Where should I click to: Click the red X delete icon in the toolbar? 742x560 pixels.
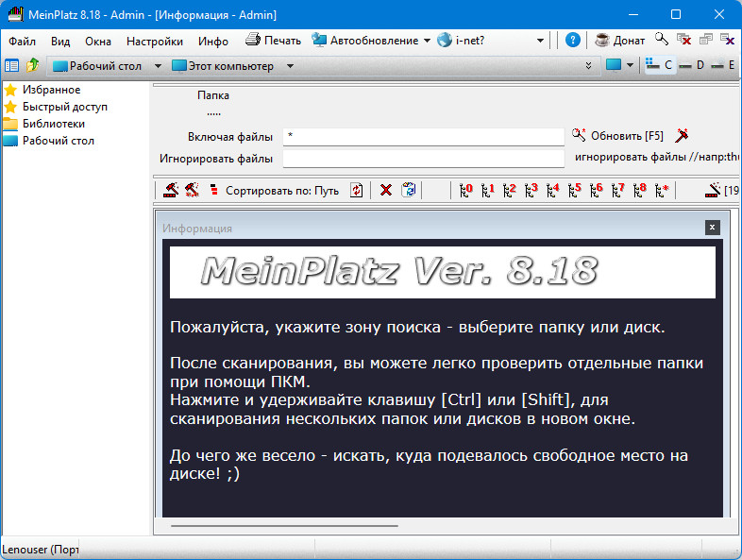385,190
